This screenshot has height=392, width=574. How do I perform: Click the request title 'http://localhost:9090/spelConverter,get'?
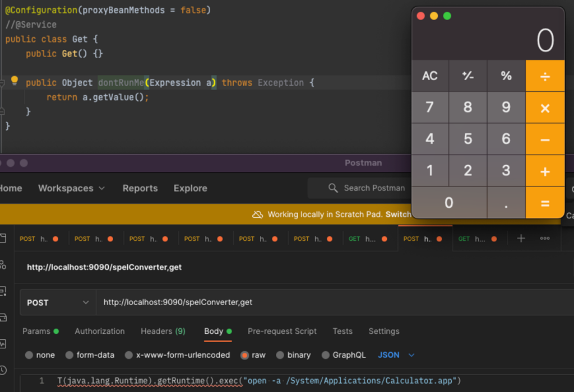tap(104, 267)
